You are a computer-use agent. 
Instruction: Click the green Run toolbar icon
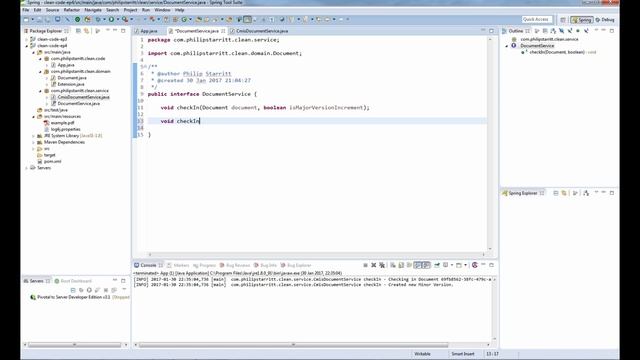pos(111,20)
